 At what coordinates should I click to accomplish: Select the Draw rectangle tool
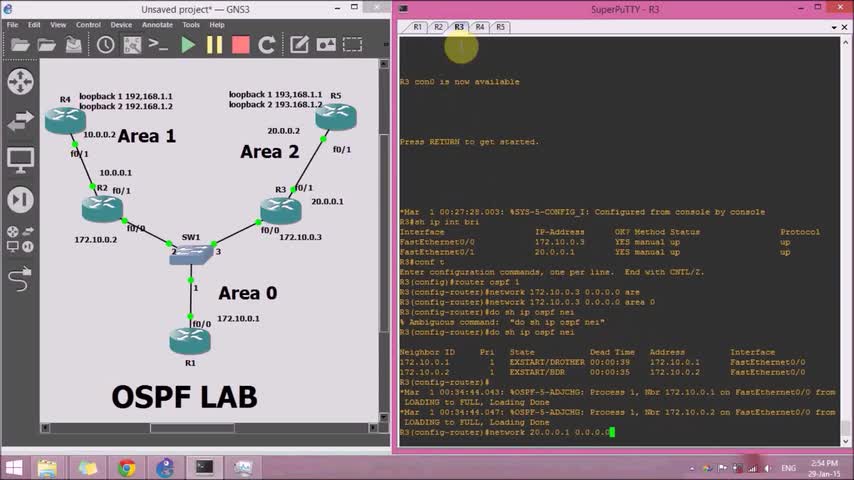tap(352, 45)
